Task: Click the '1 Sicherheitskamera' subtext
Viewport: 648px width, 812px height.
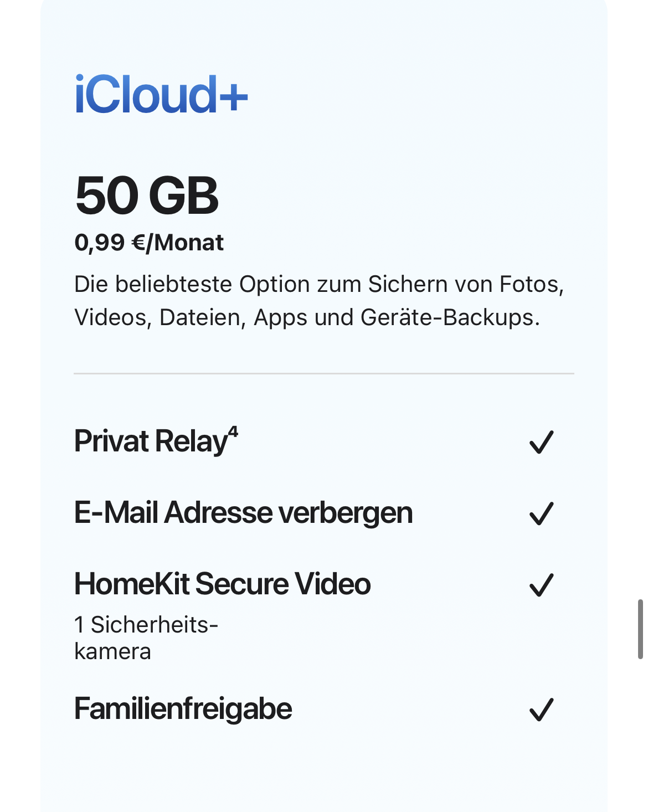Action: click(146, 638)
